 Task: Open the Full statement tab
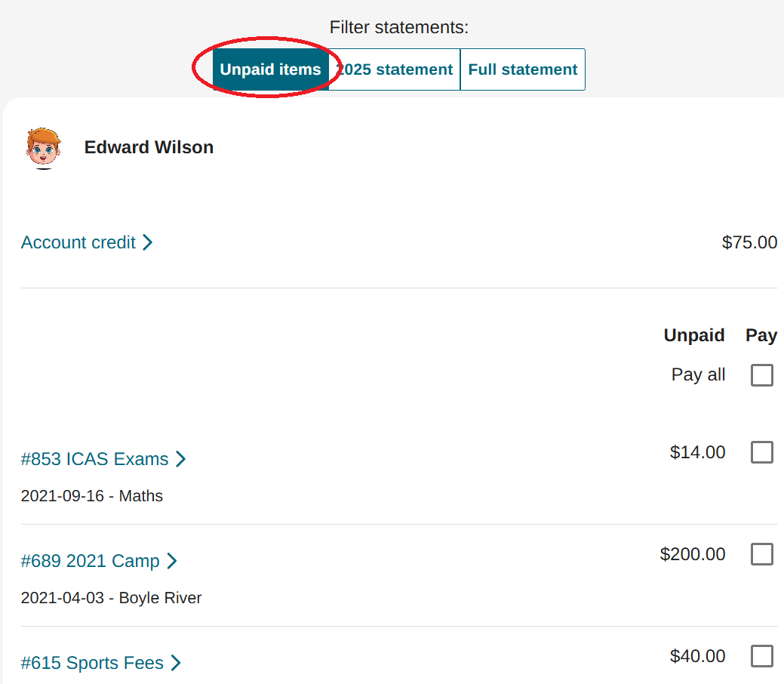pos(522,69)
